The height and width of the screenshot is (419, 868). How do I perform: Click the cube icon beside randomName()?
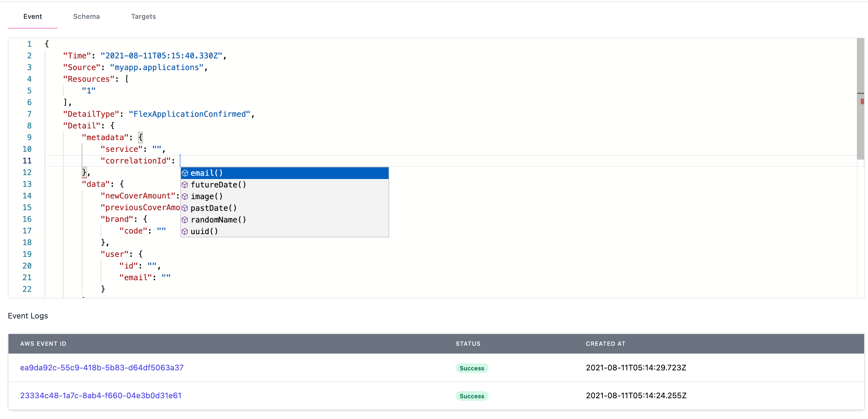(x=185, y=220)
